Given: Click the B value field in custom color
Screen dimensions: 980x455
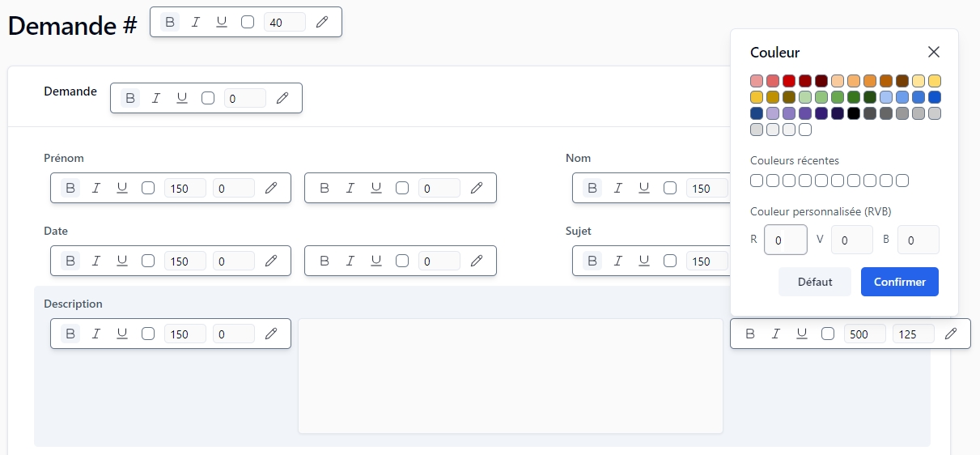Looking at the screenshot, I should point(918,240).
